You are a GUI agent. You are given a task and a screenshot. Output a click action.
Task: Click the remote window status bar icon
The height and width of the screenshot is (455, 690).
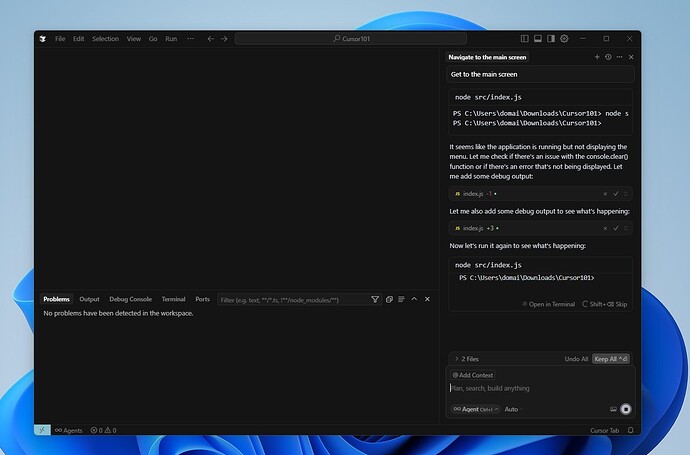pyautogui.click(x=42, y=430)
